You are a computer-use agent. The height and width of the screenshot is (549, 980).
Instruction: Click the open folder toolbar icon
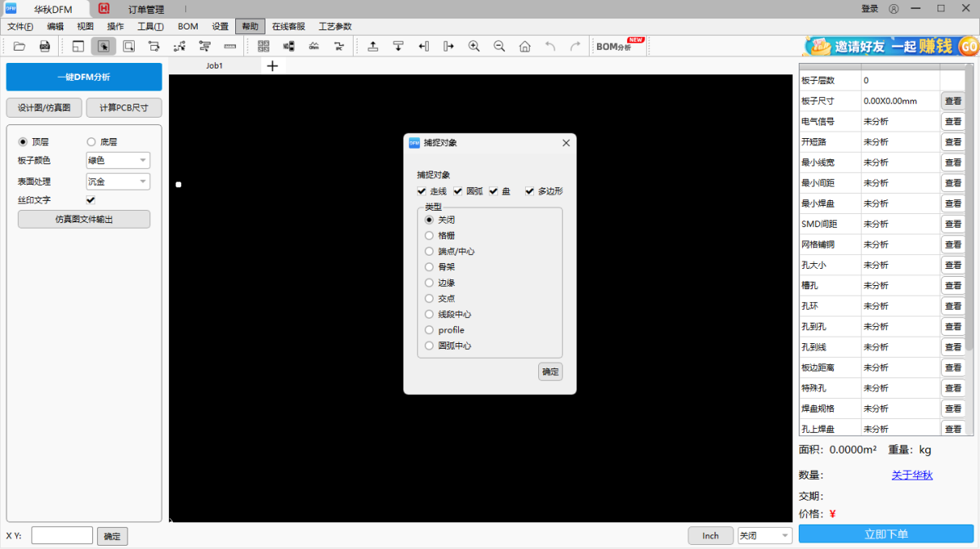tap(20, 47)
